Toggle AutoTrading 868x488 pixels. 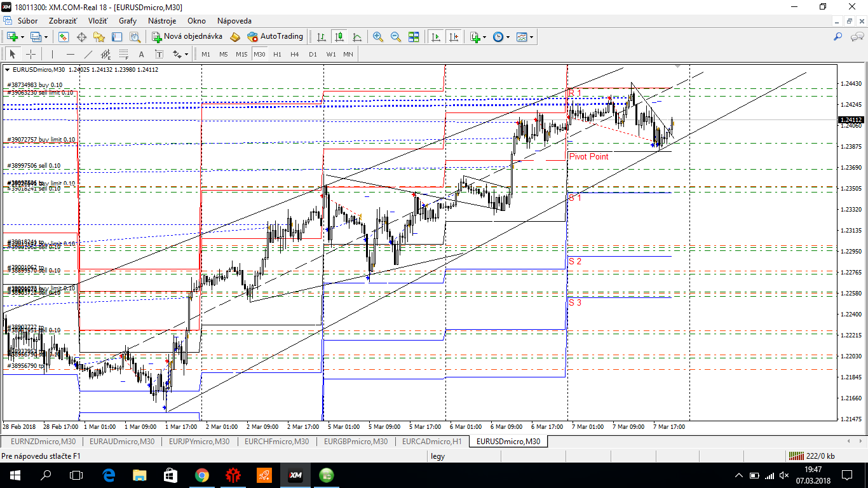point(275,37)
